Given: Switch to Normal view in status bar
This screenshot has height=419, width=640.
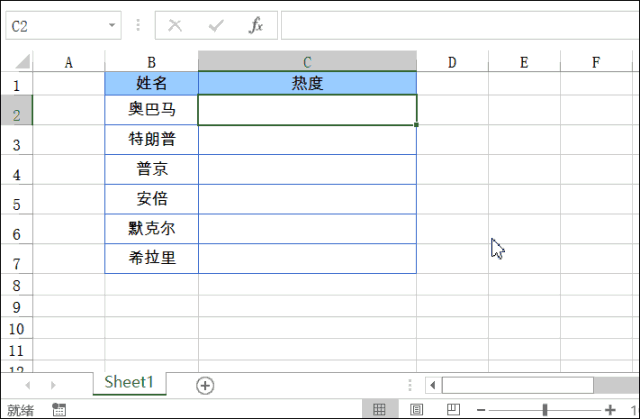Looking at the screenshot, I should coord(379,409).
